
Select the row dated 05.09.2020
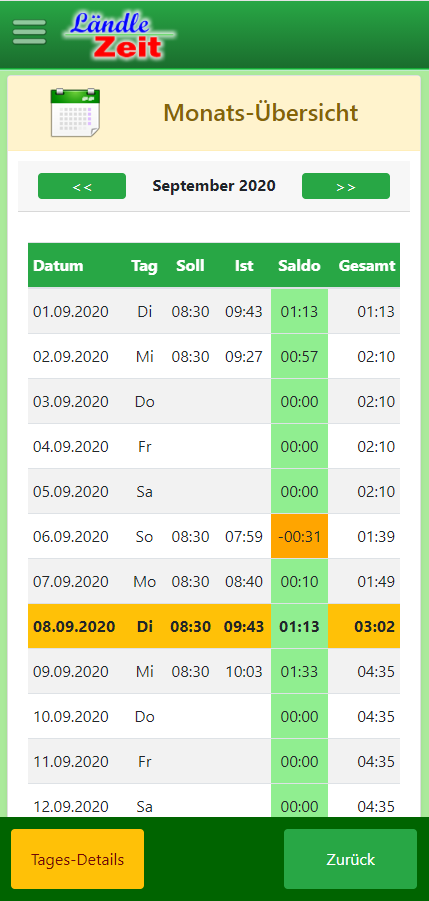214,491
